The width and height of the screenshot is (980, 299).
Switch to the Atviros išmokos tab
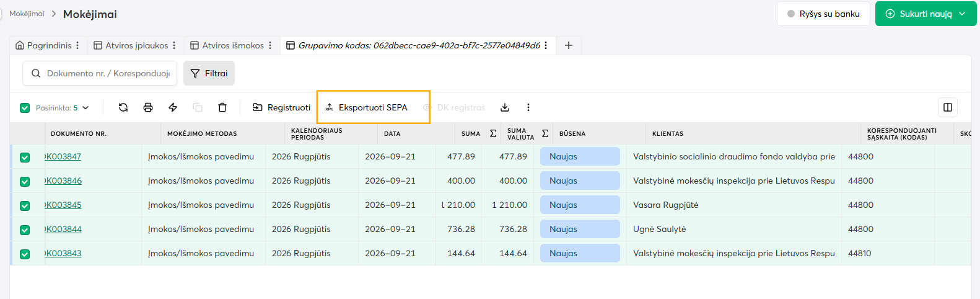coord(227,45)
